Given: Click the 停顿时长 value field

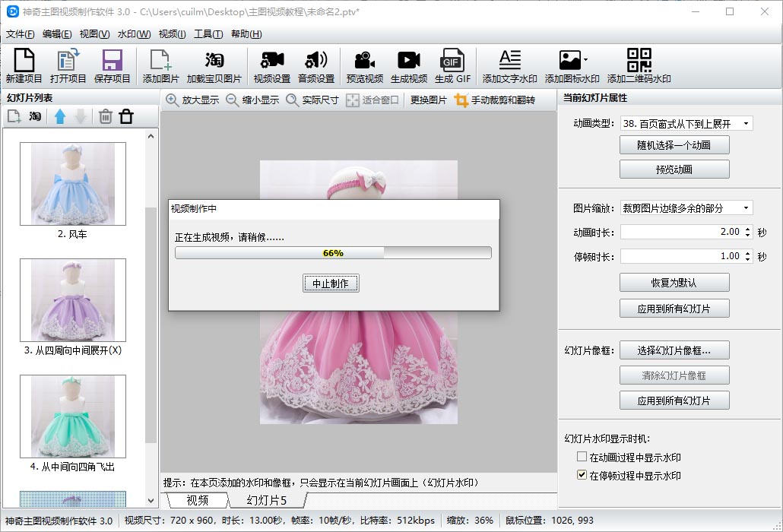Looking at the screenshot, I should click(x=682, y=257).
